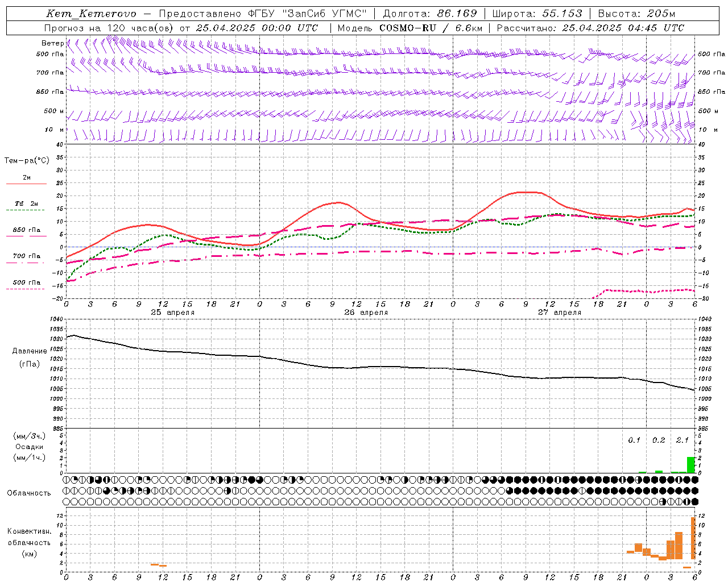Click the 'Осадки' precipitation label
Image resolution: width=728 pixels, height=582 pixels.
pyautogui.click(x=30, y=447)
